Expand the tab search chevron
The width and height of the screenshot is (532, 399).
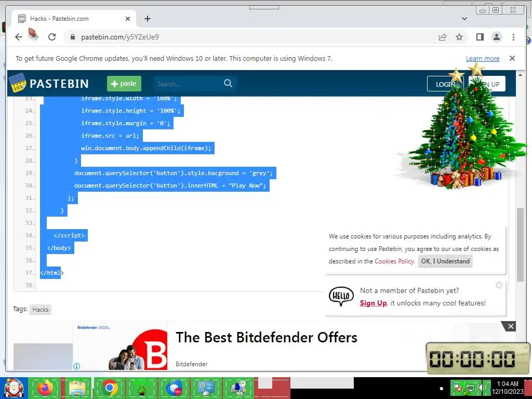pyautogui.click(x=464, y=19)
